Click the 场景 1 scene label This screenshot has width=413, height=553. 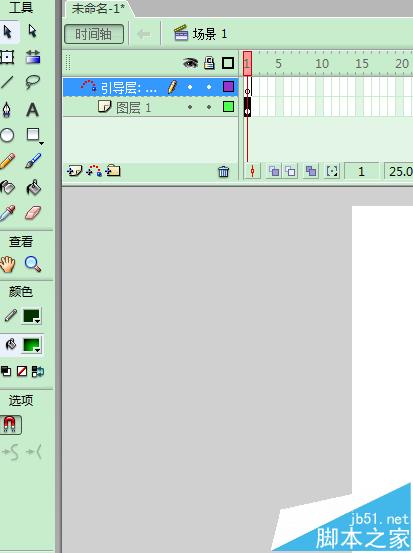point(200,34)
